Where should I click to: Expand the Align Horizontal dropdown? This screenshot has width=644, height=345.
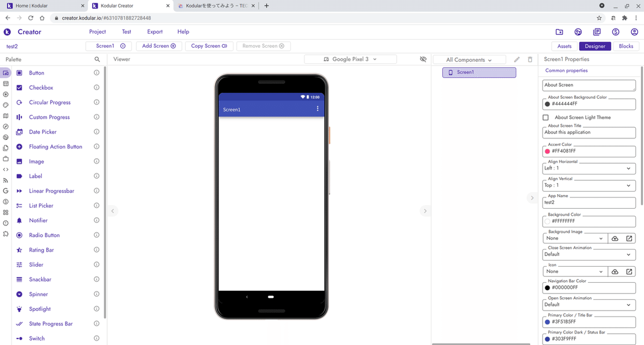tap(589, 168)
